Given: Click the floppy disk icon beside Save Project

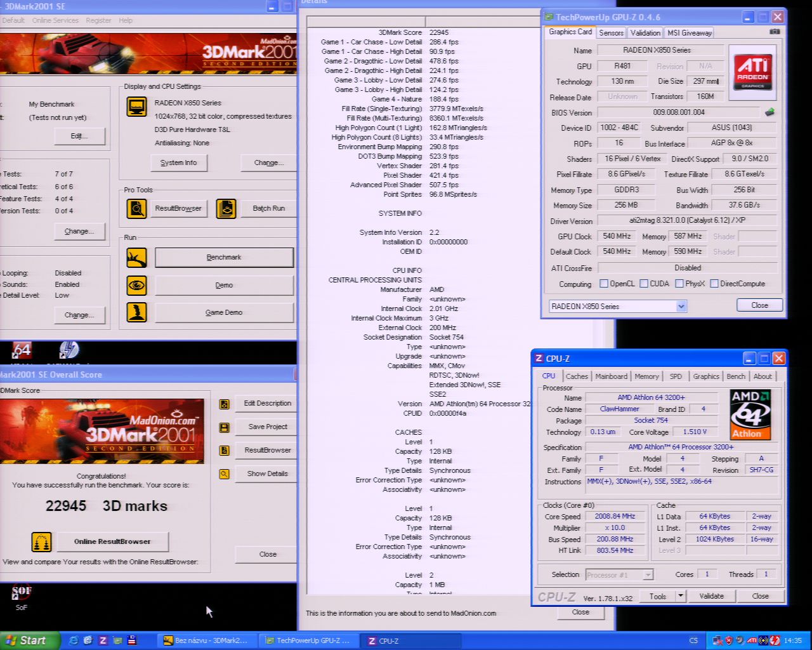Looking at the screenshot, I should (x=224, y=427).
